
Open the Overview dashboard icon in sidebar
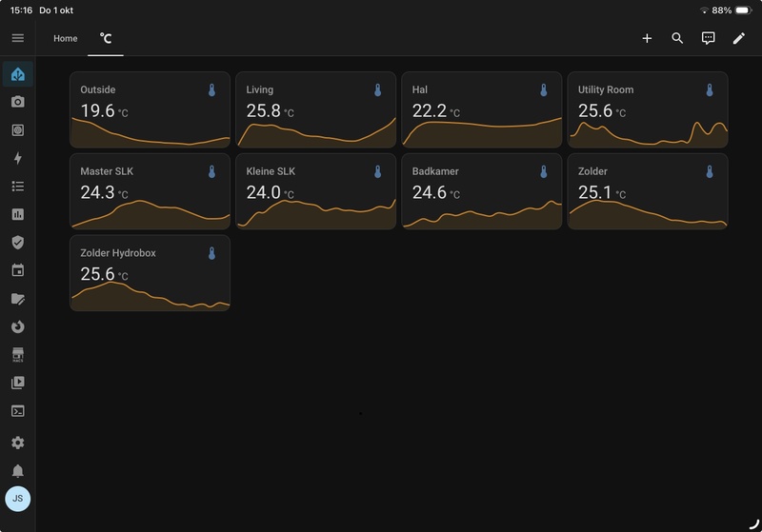coord(18,74)
